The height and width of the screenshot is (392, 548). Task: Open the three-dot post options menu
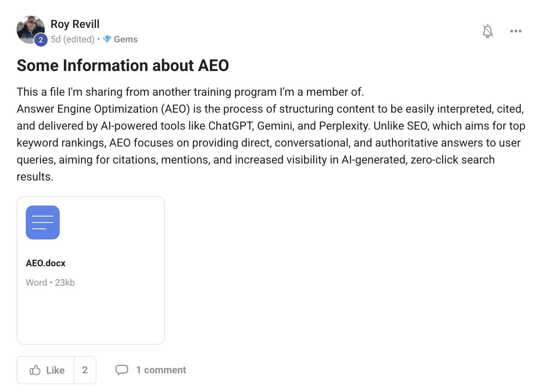pyautogui.click(x=516, y=31)
